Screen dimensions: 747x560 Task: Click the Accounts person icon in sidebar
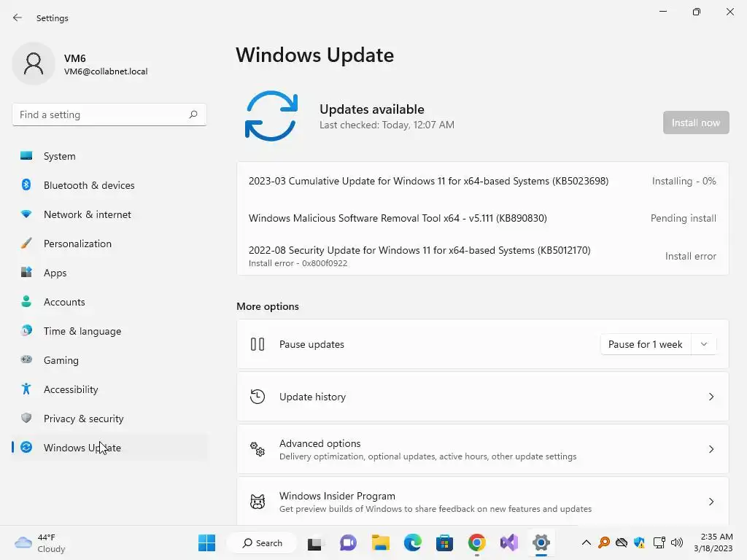[26, 301]
